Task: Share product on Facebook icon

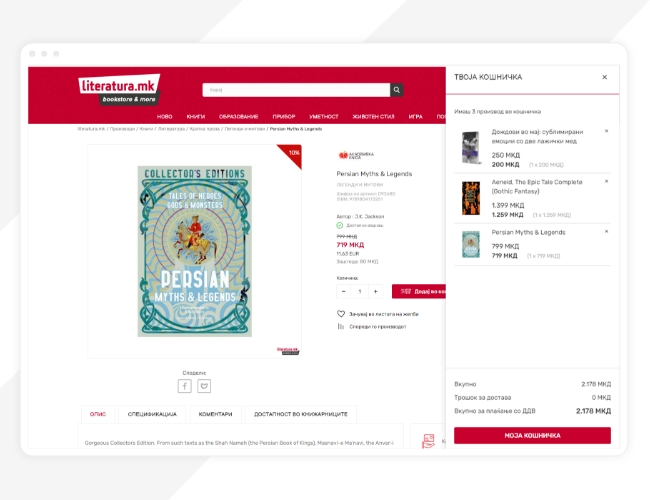Action: [184, 386]
